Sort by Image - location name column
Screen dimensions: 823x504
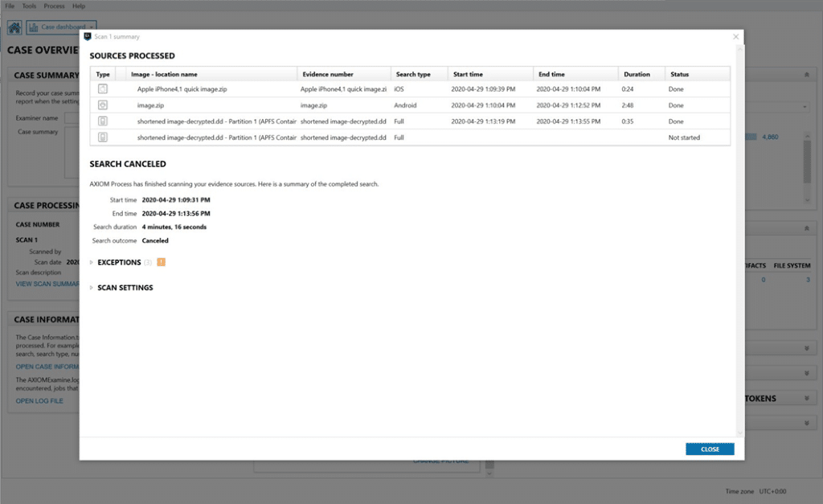click(x=211, y=74)
